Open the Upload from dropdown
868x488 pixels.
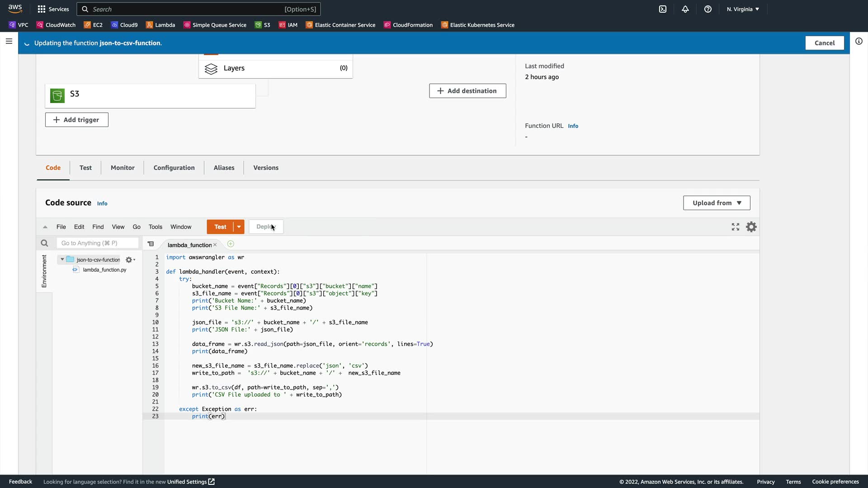[717, 203]
